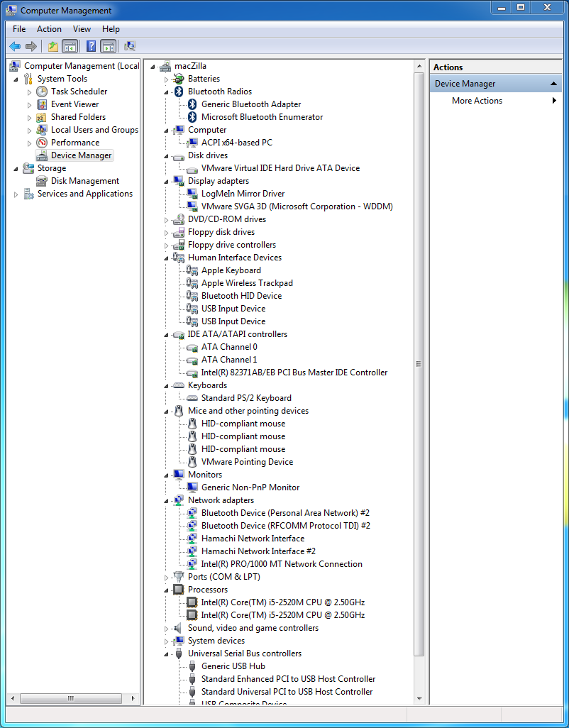This screenshot has width=569, height=728.
Task: Collapse the Network adapters node
Action: coord(166,500)
